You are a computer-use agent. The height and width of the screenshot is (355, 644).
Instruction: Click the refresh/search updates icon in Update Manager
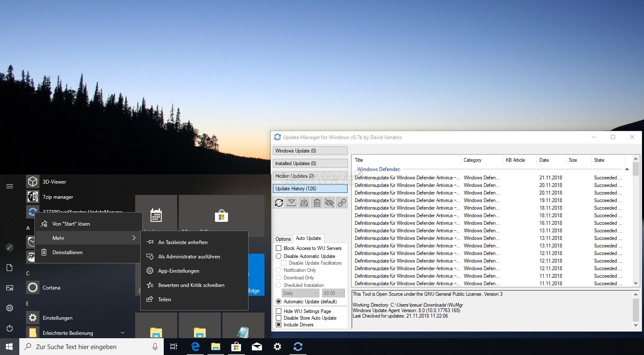(279, 203)
